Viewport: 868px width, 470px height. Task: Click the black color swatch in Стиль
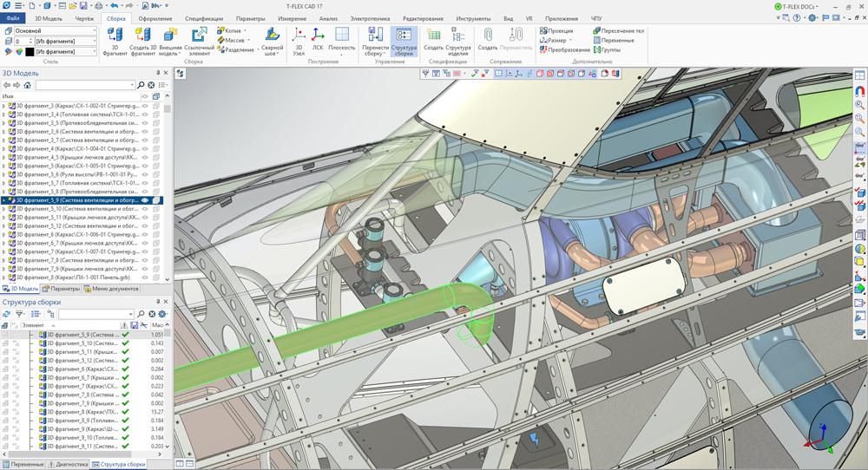[x=30, y=51]
